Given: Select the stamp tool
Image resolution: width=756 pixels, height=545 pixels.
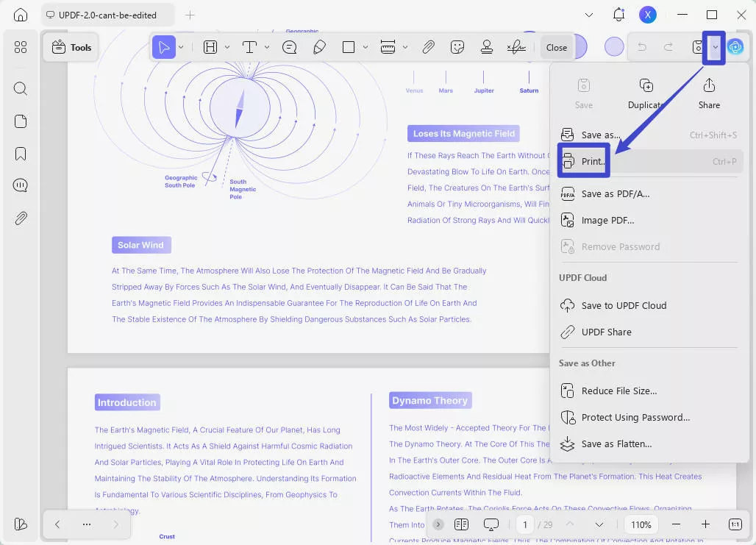Looking at the screenshot, I should (x=486, y=47).
